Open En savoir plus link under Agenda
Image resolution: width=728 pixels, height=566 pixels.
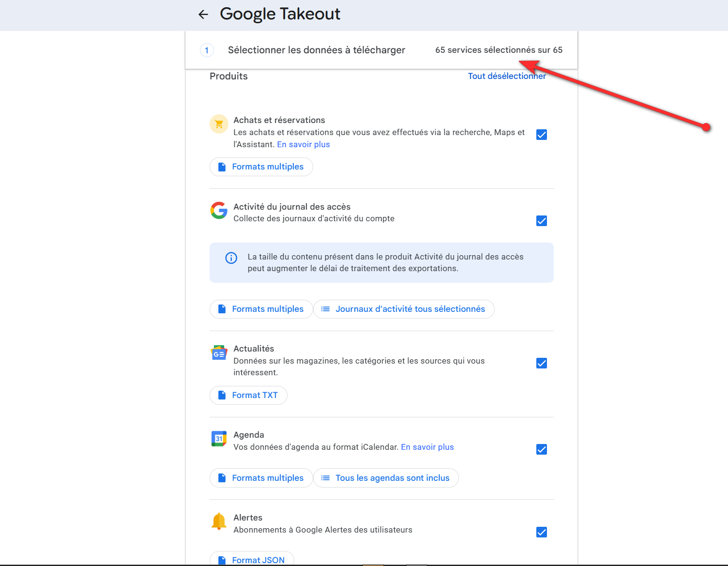(x=427, y=447)
